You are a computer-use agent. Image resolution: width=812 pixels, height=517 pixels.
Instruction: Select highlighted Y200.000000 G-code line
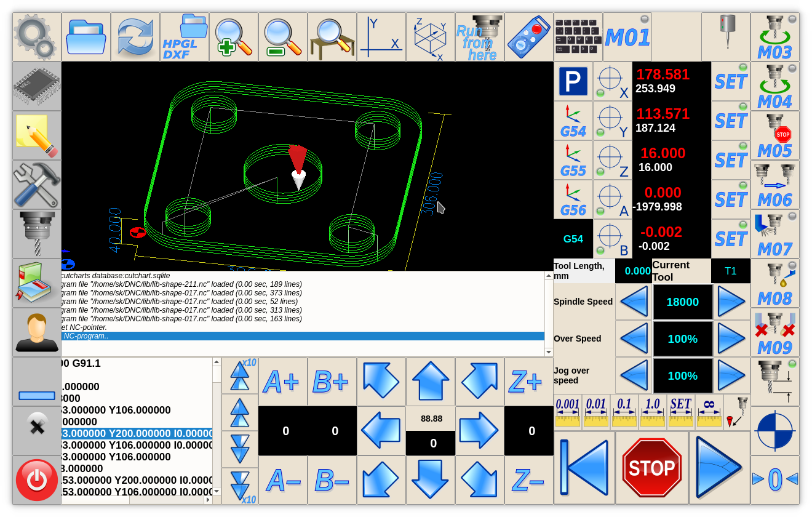click(x=137, y=433)
